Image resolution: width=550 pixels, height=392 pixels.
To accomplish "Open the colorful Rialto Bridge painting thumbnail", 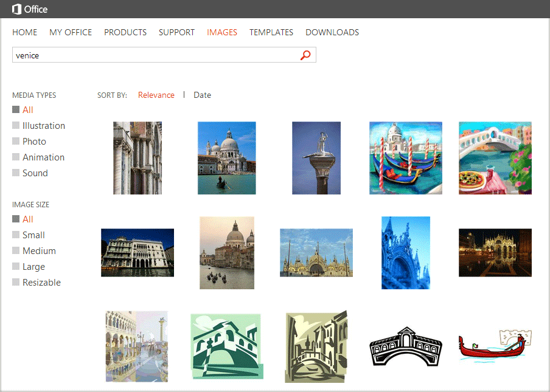I will (495, 158).
